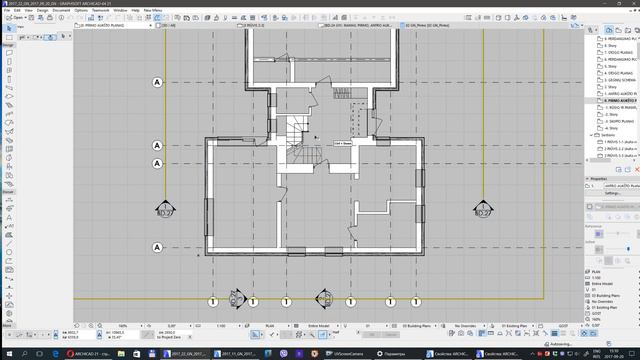Toggle the checkbox below Settings in the right panel
The width and height of the screenshot is (640, 360).
coord(589,207)
